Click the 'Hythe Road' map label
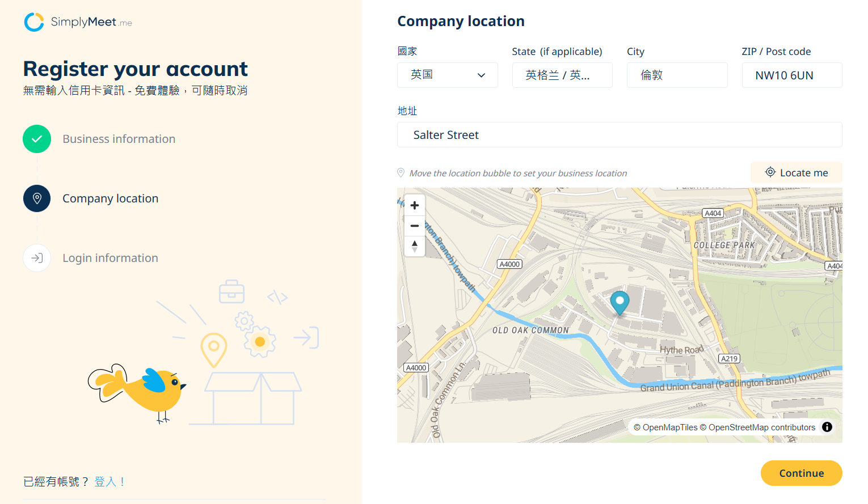This screenshot has height=504, width=868. (x=681, y=350)
